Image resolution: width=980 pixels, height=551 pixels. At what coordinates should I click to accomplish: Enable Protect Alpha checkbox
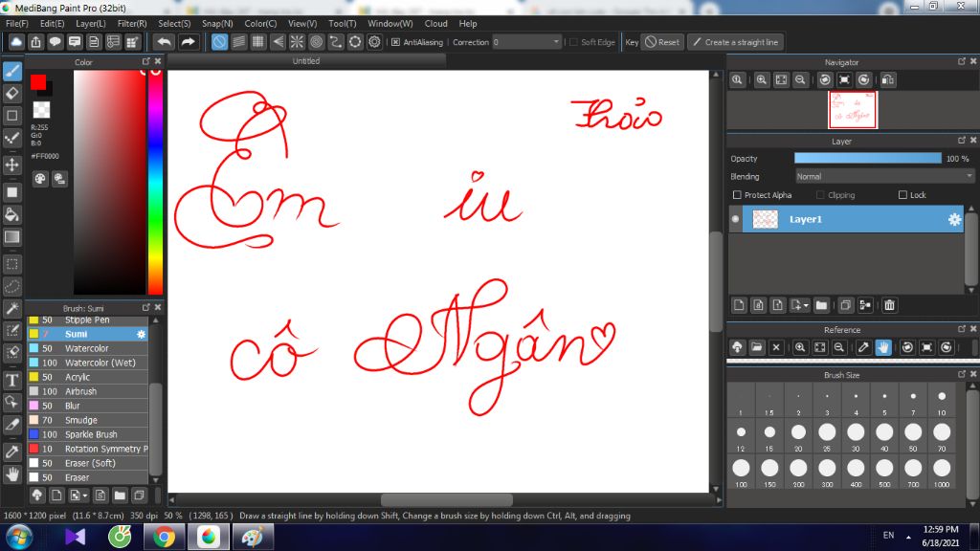point(737,195)
